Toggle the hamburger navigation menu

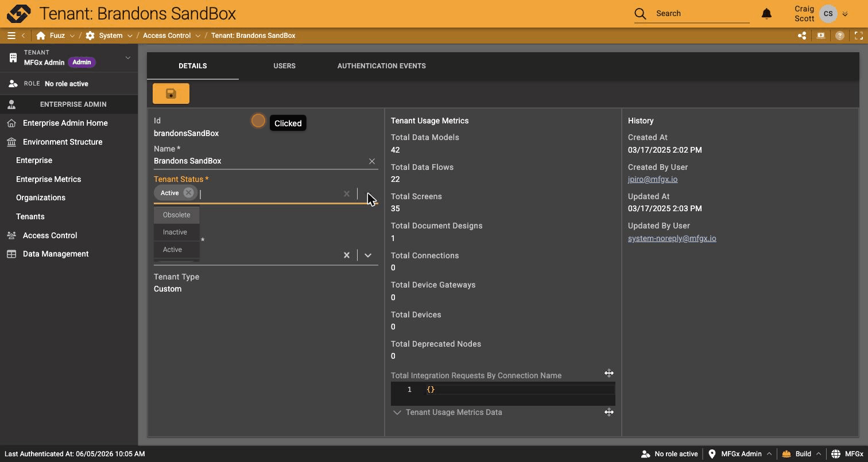pyautogui.click(x=11, y=36)
